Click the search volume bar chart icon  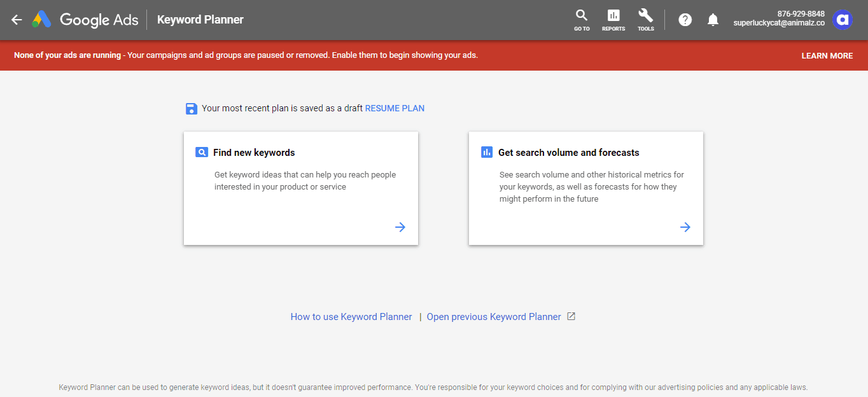point(487,153)
